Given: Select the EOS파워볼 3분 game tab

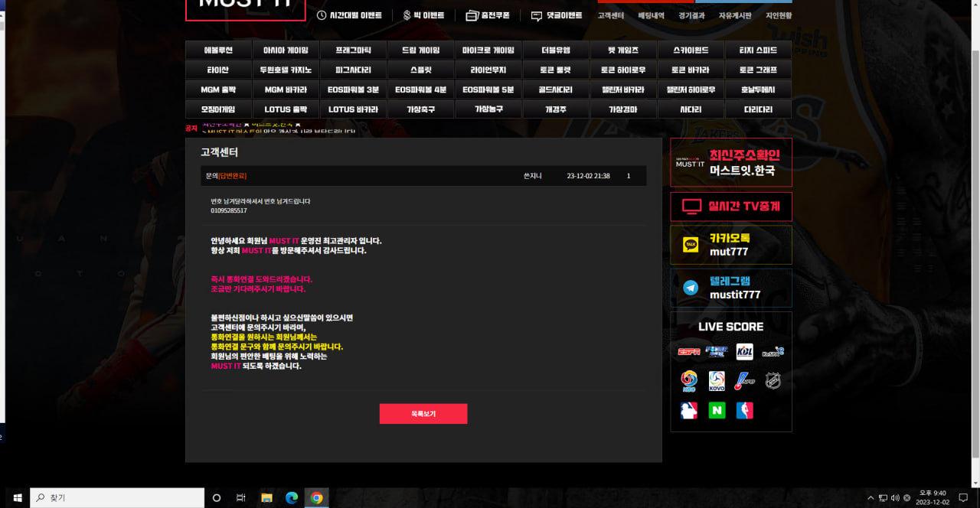Looking at the screenshot, I should pyautogui.click(x=354, y=90).
